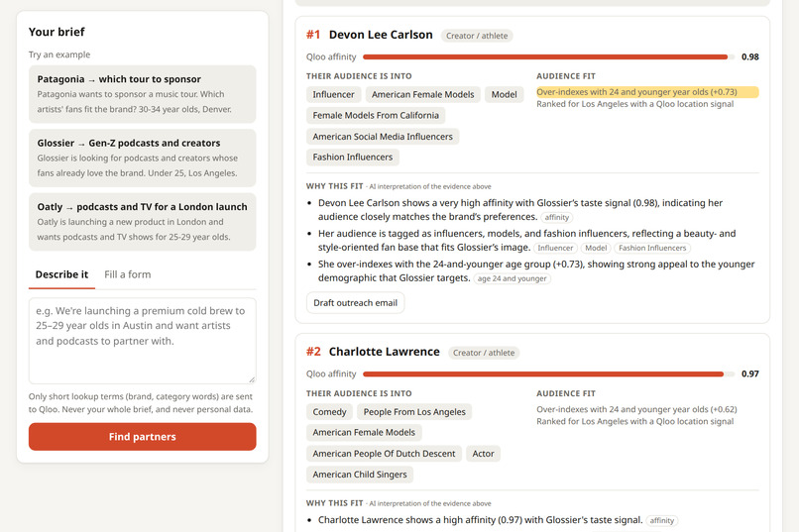Click Creator / athlete badge beside Devon Lee Carlson

(x=477, y=36)
